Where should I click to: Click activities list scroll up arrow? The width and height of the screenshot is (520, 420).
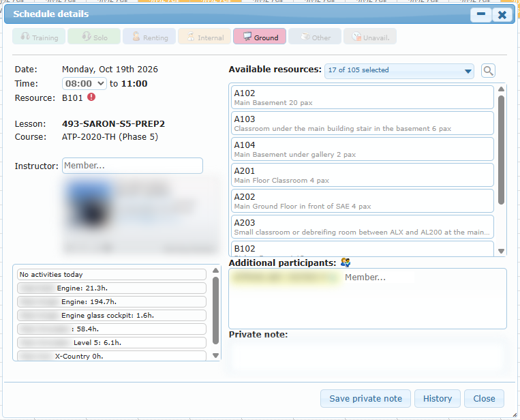pyautogui.click(x=215, y=271)
